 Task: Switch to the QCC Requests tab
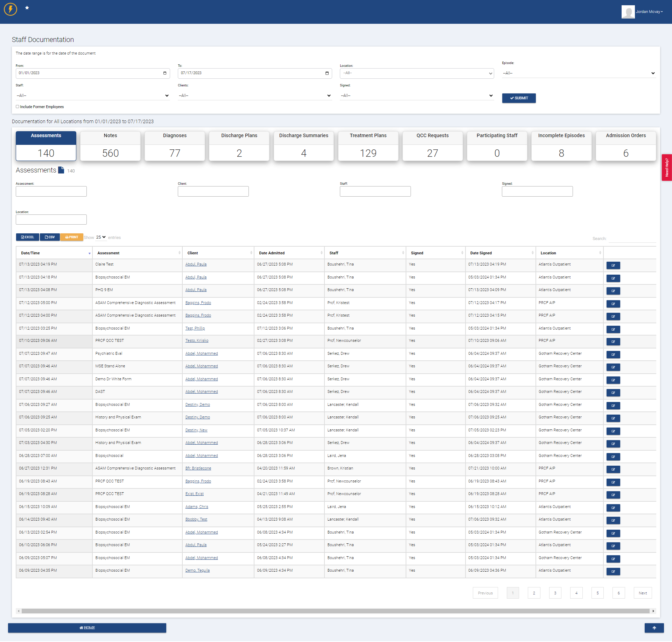(x=433, y=146)
